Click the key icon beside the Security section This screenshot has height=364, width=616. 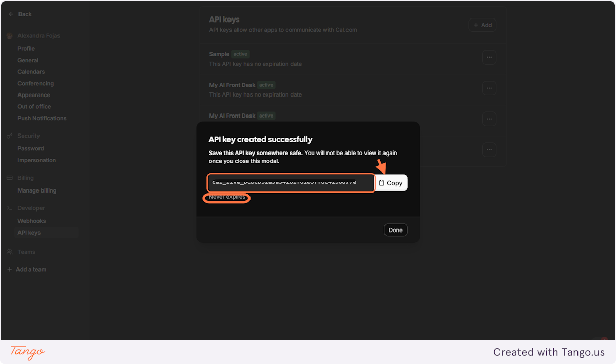[10, 136]
